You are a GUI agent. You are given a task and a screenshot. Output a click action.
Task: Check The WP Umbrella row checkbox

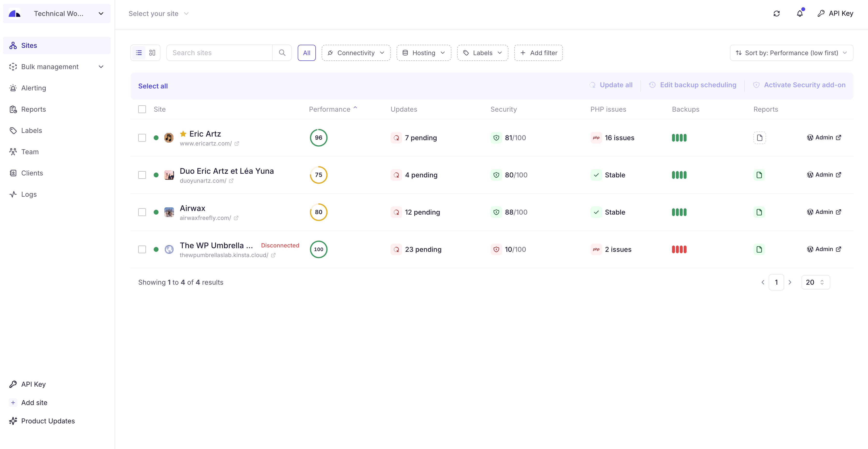point(142,249)
